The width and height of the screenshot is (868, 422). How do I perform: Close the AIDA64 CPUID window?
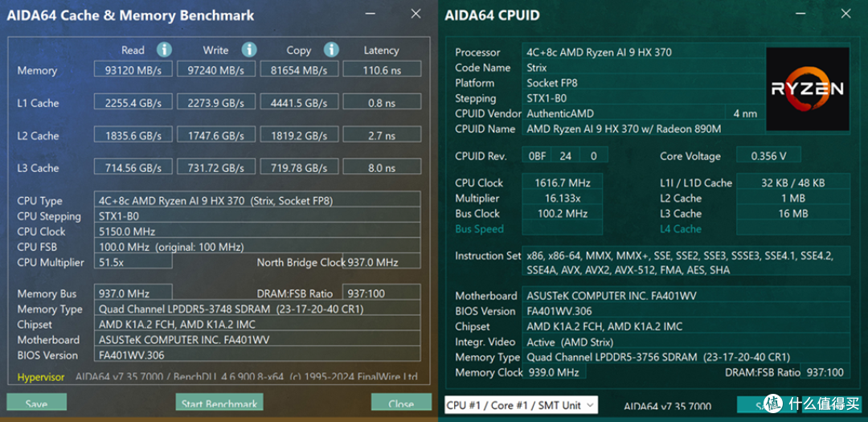tap(845, 14)
